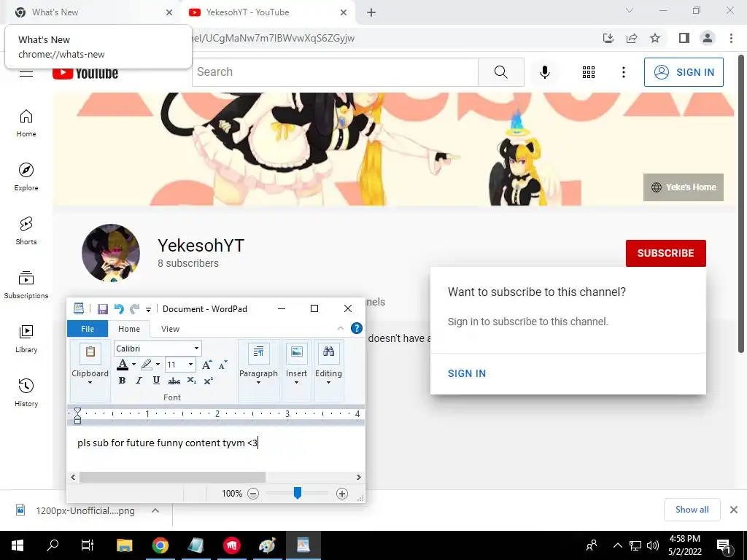Toggle Underline formatting in WordPad
The height and width of the screenshot is (560, 747).
pos(156,381)
